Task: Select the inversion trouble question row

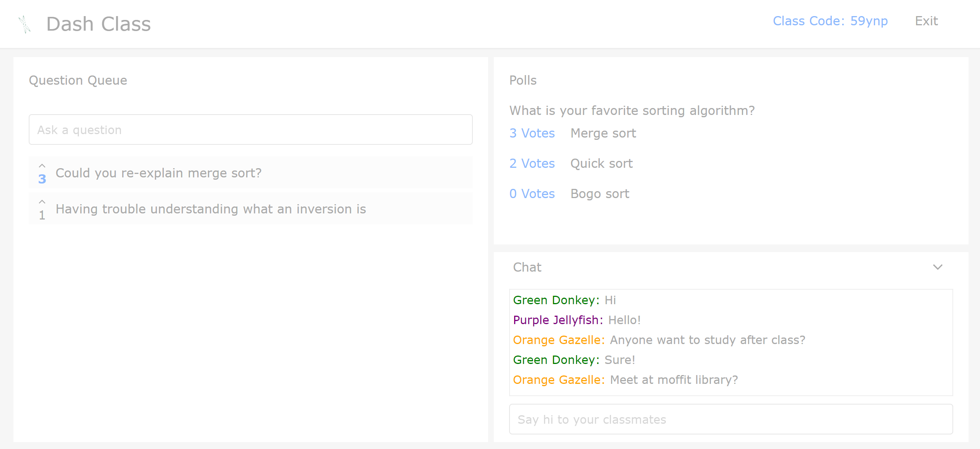Action: point(211,209)
